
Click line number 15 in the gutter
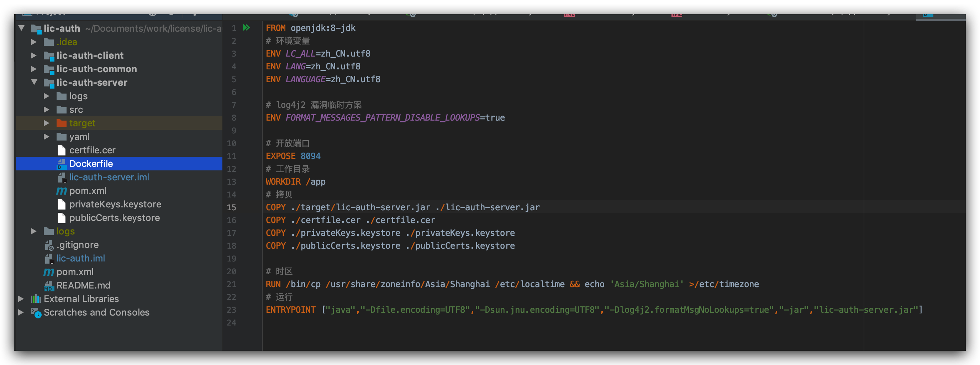[x=231, y=208]
